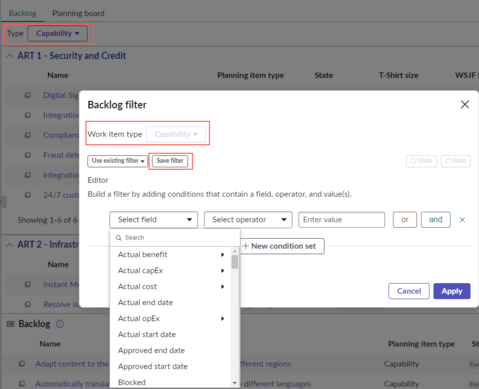This screenshot has height=389, width=479.
Task: Click the Resolve is item row icon
Action: [28, 305]
